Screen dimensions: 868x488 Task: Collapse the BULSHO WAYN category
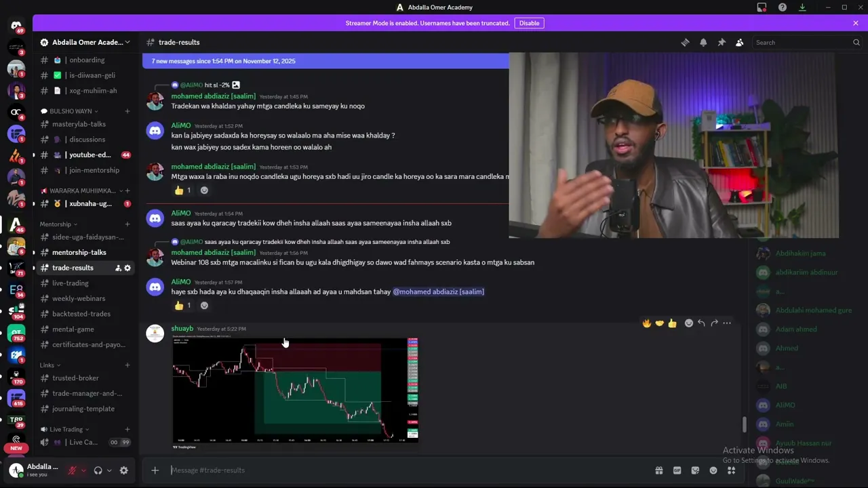[70, 111]
